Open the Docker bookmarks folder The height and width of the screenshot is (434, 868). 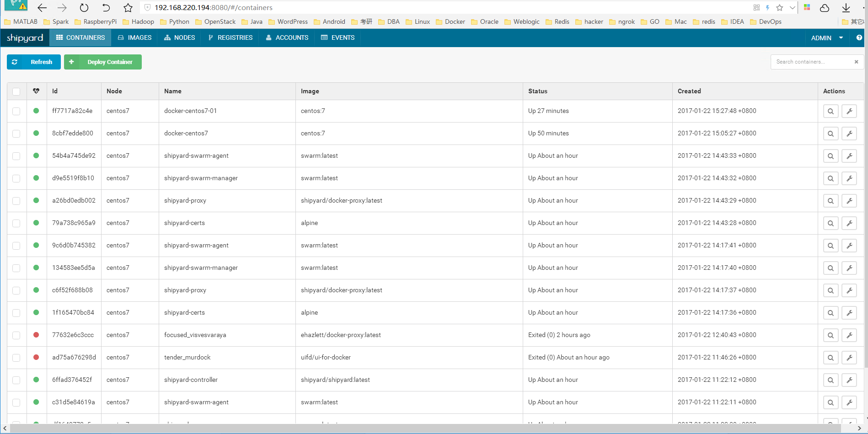(x=450, y=21)
